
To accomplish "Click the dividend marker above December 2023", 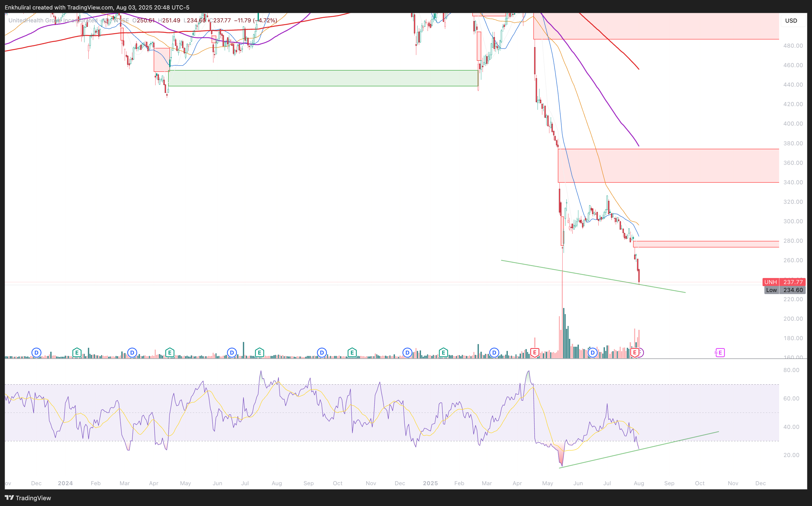I will click(36, 353).
